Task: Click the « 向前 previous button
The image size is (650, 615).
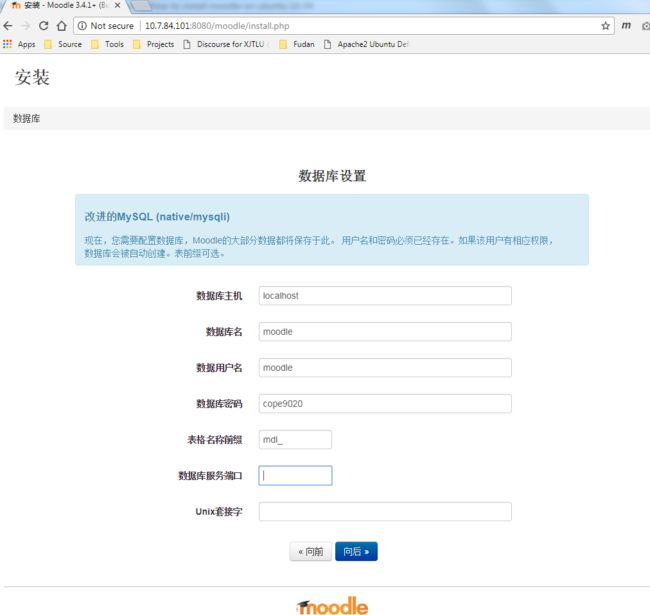Action: tap(311, 552)
